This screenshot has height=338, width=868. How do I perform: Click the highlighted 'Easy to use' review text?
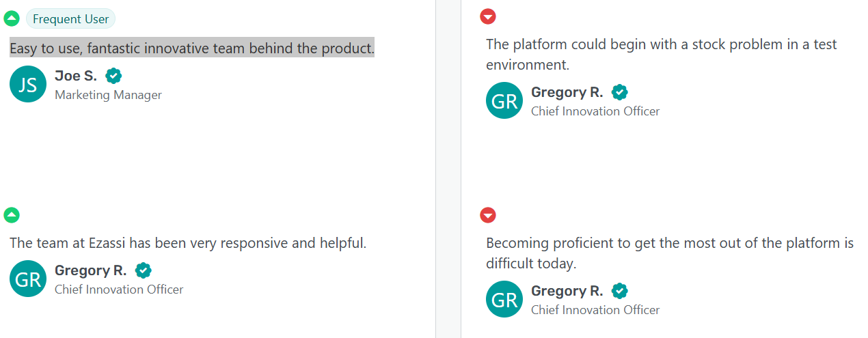point(192,48)
